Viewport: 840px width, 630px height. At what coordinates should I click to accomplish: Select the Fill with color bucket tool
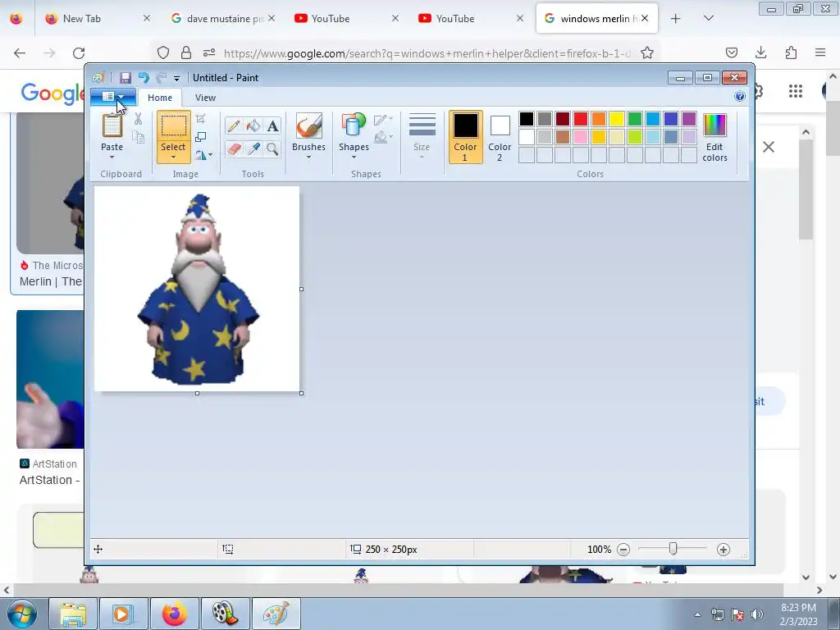click(x=253, y=126)
